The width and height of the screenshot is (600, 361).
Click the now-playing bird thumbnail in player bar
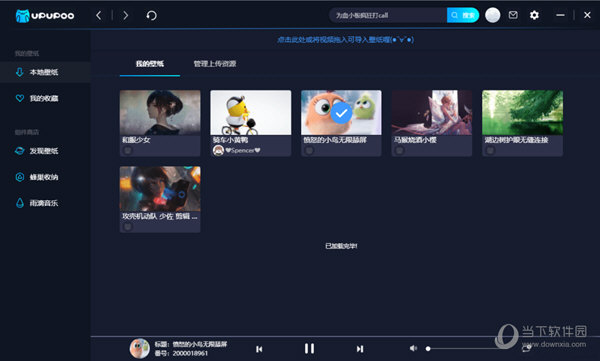point(139,348)
